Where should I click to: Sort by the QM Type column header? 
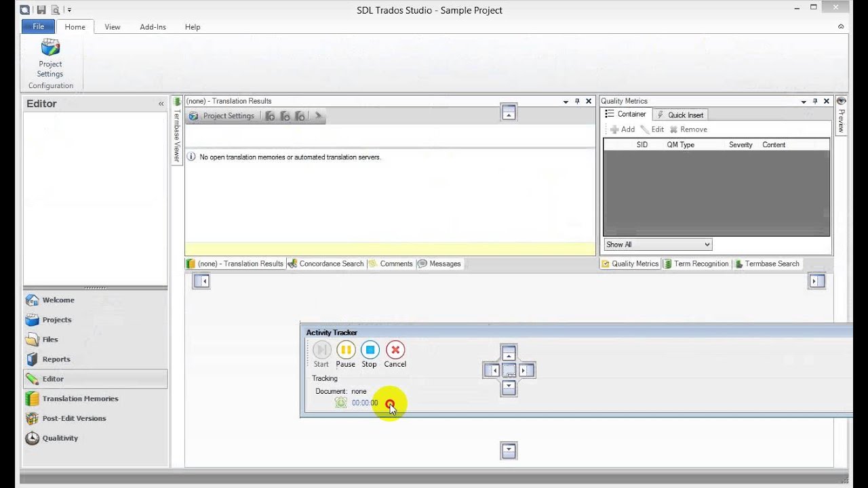point(681,145)
